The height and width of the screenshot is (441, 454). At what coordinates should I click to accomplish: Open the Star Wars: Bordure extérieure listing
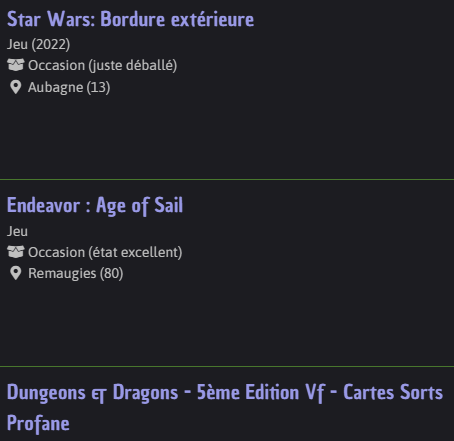tap(130, 19)
